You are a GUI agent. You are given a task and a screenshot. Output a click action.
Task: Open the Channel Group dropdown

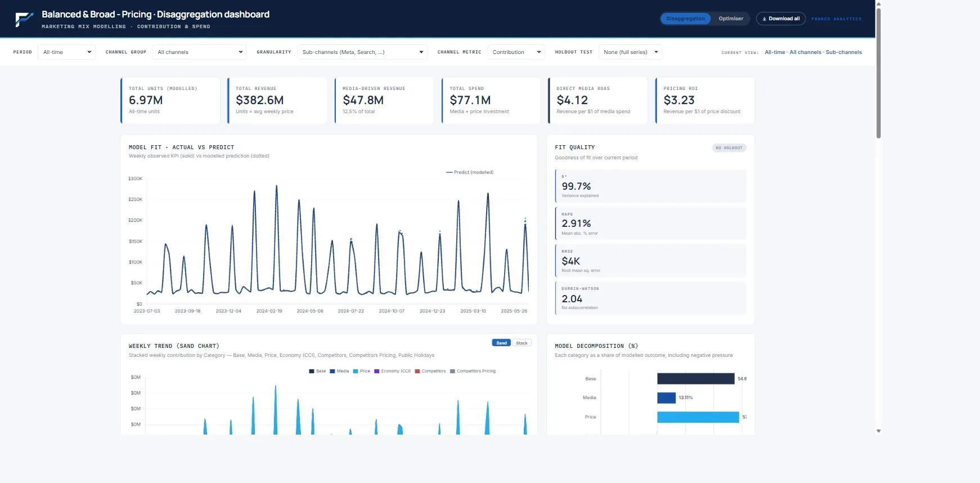click(x=200, y=52)
